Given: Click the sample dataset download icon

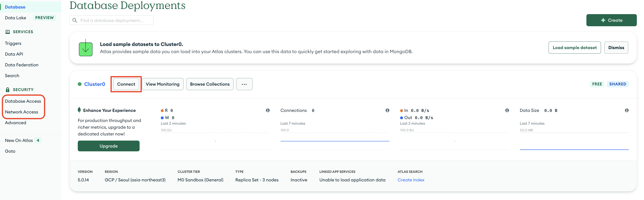Looking at the screenshot, I should coord(86,48).
